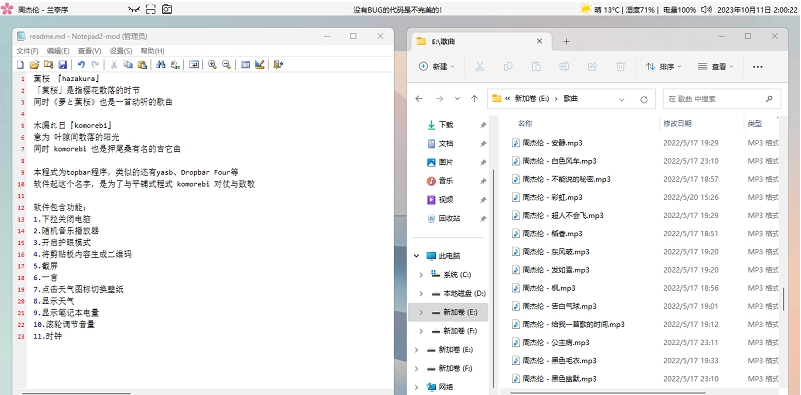Open the 帮助(H) menu in Notepad2
Image resolution: width=801 pixels, height=395 pixels.
tap(152, 51)
